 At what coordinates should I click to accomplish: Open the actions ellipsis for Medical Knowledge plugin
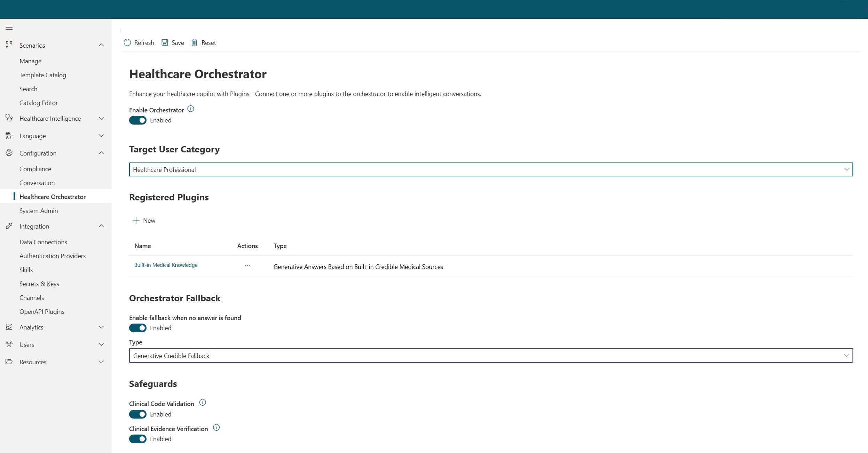[x=247, y=265]
